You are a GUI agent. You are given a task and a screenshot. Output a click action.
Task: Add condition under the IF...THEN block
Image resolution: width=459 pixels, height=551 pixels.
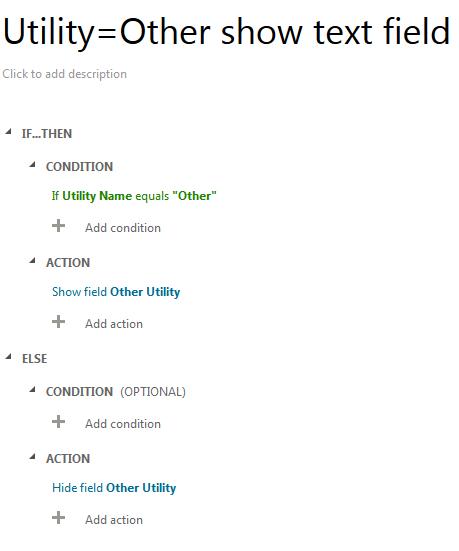tap(123, 228)
